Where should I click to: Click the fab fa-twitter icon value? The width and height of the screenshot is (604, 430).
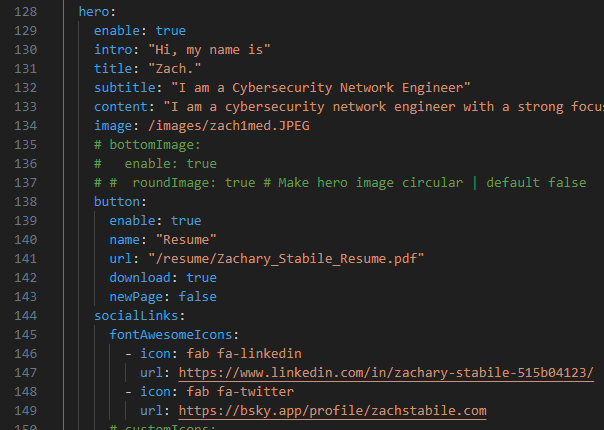tap(240, 392)
